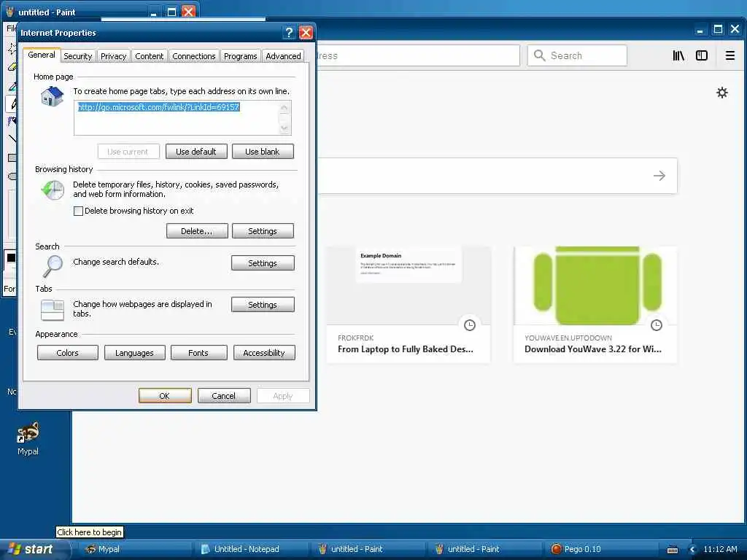Click the Colors button

point(68,353)
